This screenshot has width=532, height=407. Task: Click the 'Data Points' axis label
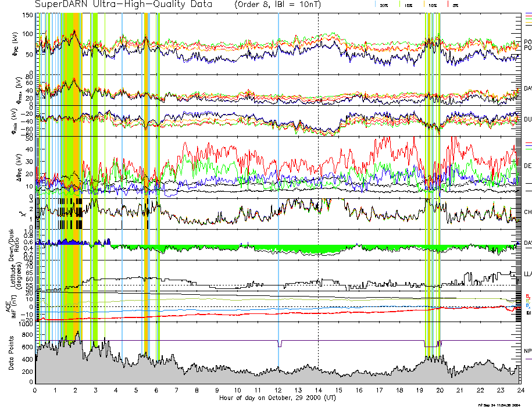pos(11,353)
